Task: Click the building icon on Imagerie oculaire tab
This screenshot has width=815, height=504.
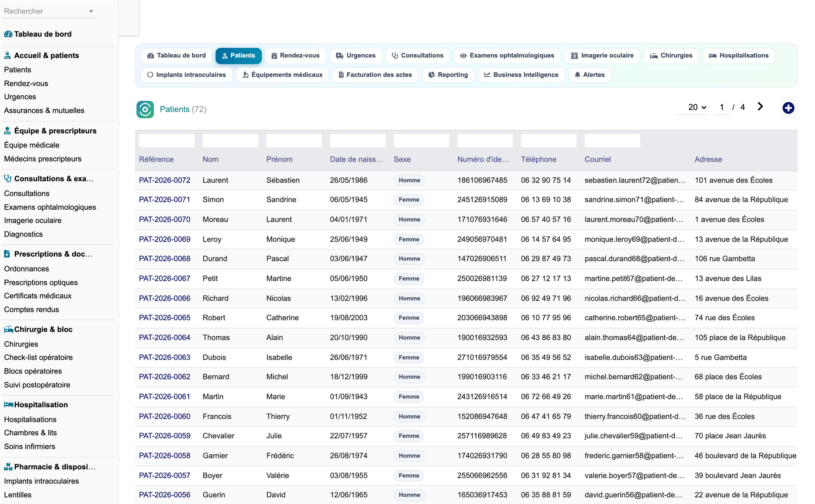Action: pos(575,56)
